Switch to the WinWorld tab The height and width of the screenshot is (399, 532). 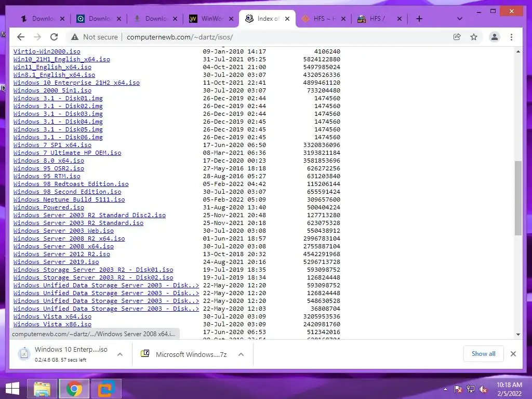pos(211,19)
